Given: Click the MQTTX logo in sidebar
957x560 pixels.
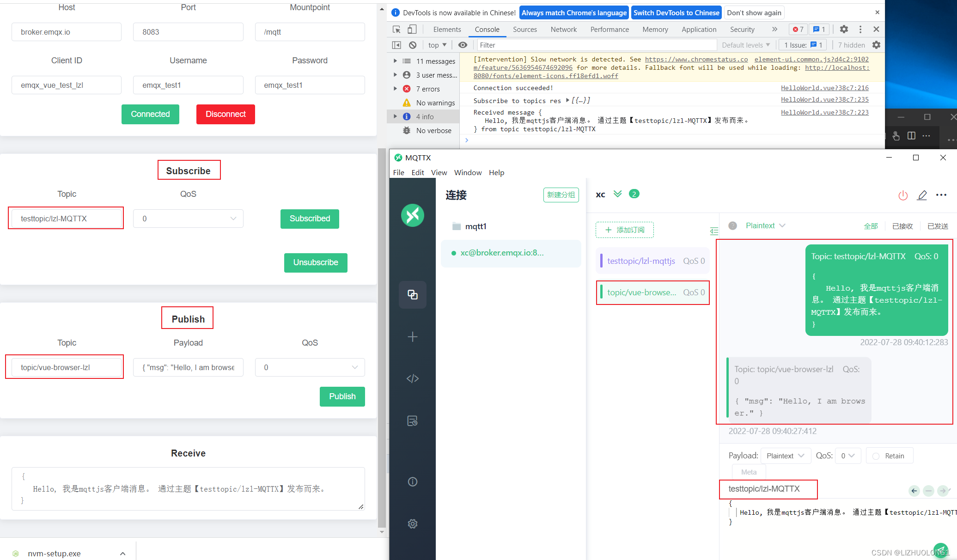Looking at the screenshot, I should click(413, 215).
